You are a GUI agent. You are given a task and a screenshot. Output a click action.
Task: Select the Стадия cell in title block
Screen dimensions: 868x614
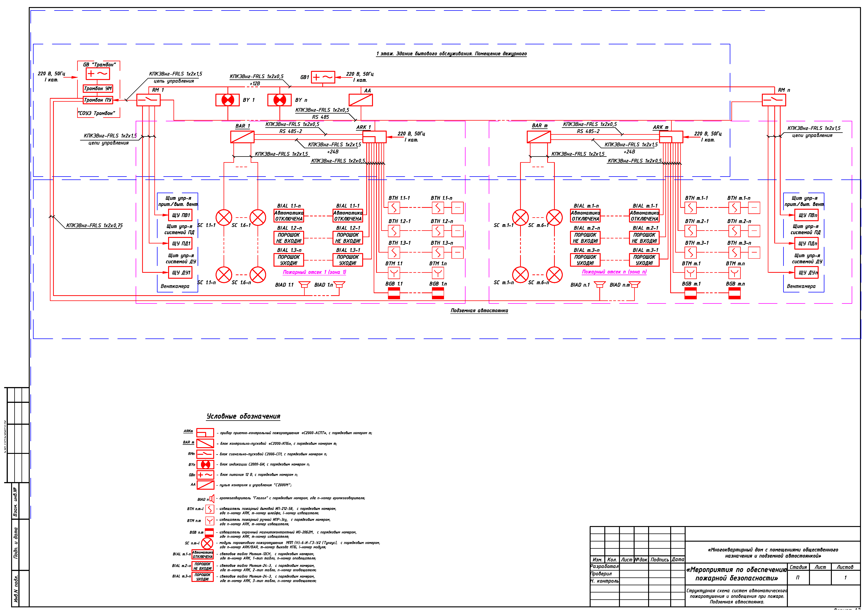pos(798,567)
